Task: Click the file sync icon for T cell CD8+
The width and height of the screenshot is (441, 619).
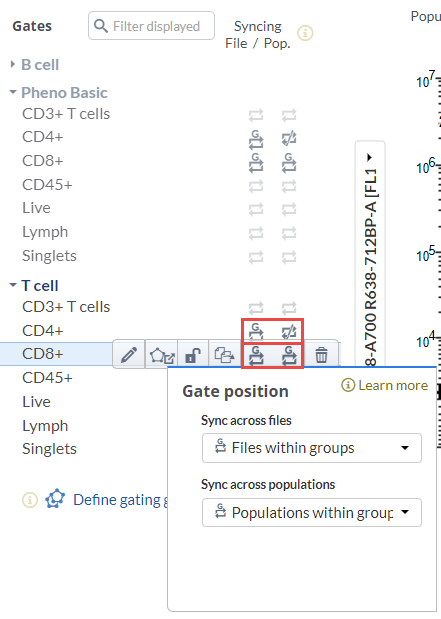Action: pyautogui.click(x=256, y=355)
